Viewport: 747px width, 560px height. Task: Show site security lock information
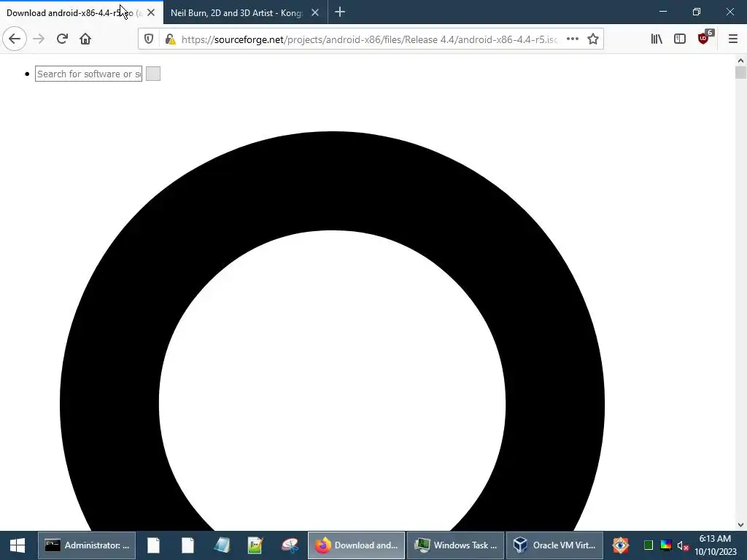(x=170, y=39)
